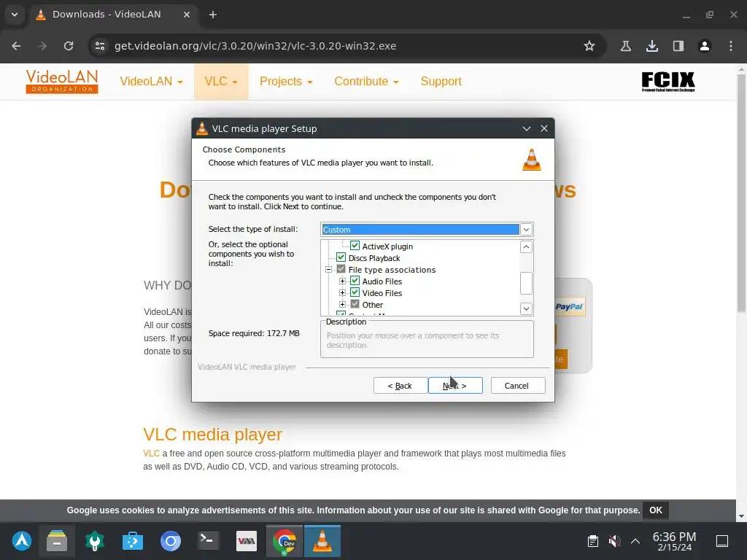The height and width of the screenshot is (560, 747).
Task: Open the install type dropdown arrow
Action: [526, 230]
